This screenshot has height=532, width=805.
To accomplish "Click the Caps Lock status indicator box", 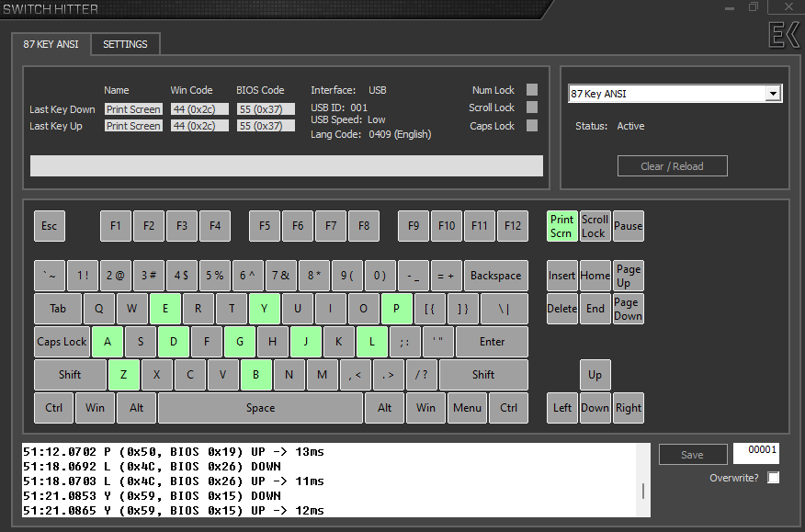I will [x=532, y=126].
